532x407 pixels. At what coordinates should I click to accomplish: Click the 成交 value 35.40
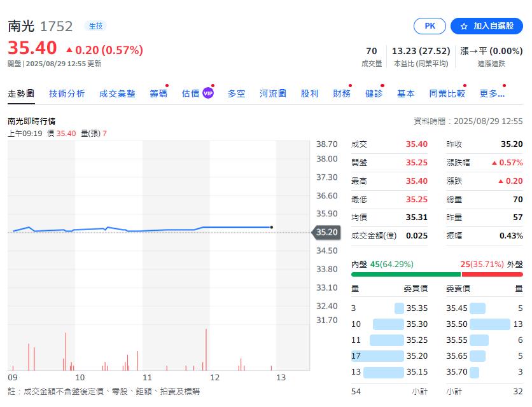point(417,144)
